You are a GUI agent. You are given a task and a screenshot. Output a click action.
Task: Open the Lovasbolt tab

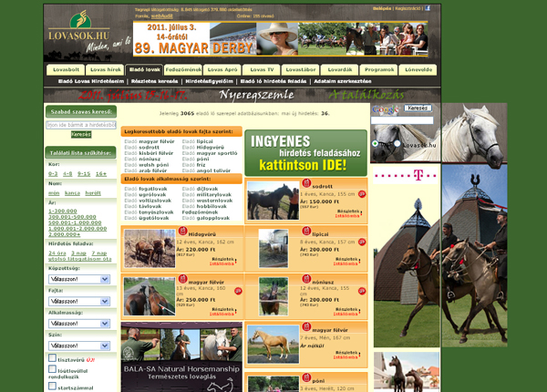[x=66, y=70]
